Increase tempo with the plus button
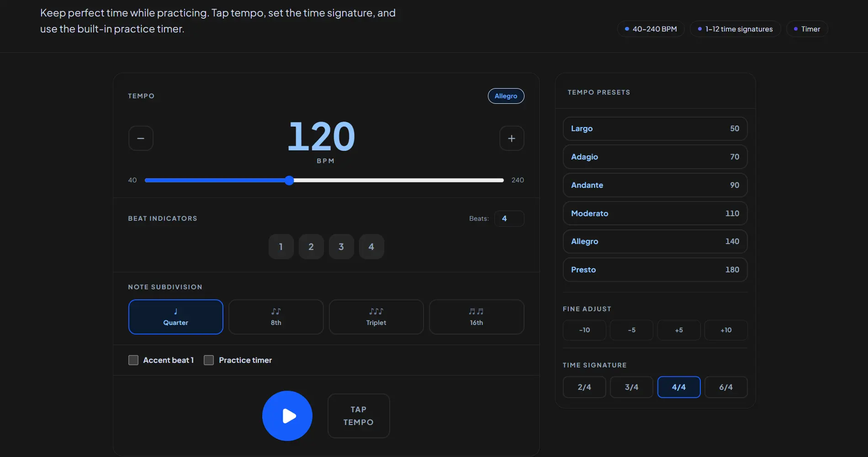868x457 pixels. (x=512, y=138)
